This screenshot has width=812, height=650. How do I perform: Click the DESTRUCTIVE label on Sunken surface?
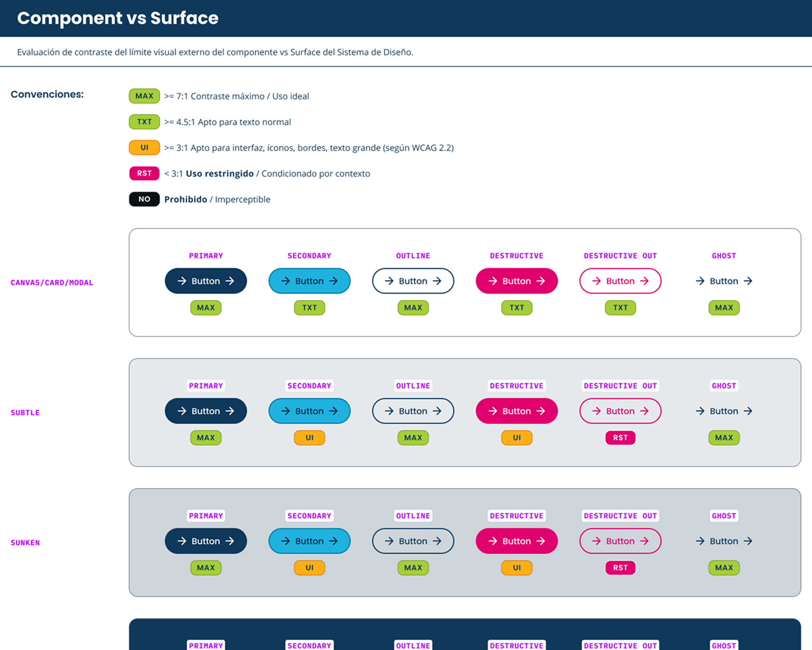point(517,516)
